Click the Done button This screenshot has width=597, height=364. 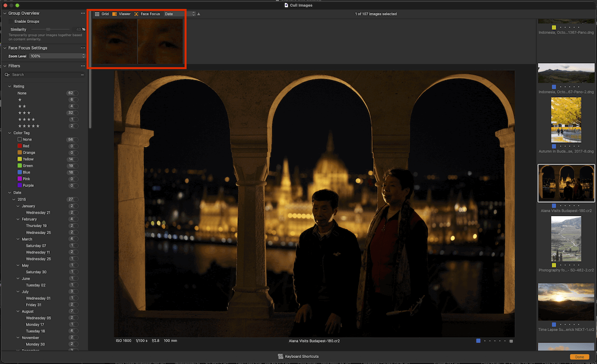click(579, 357)
